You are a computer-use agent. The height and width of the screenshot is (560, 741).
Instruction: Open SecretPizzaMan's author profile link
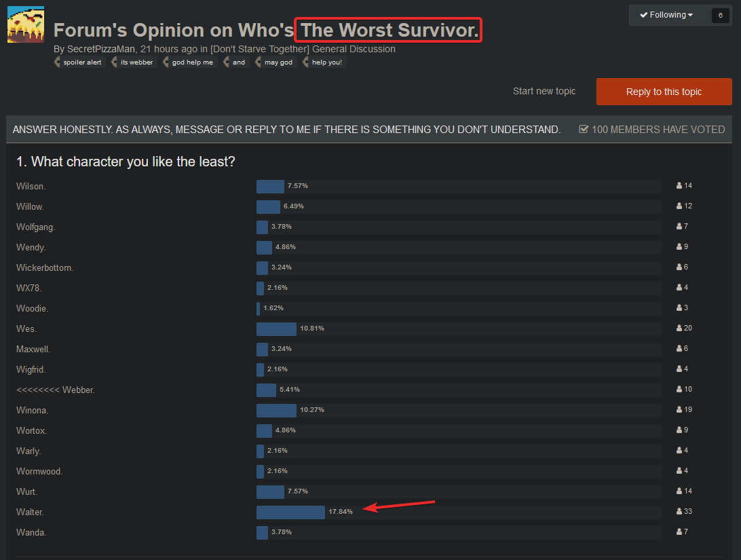101,49
